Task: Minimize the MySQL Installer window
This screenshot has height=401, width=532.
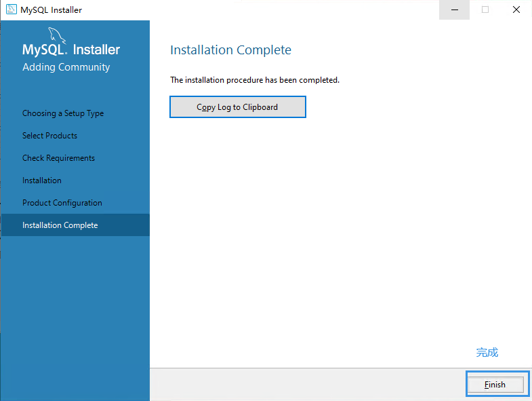Action: pos(455,10)
